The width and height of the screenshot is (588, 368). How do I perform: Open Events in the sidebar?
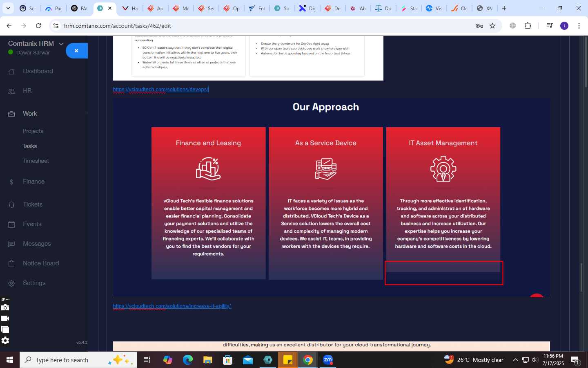(32, 224)
